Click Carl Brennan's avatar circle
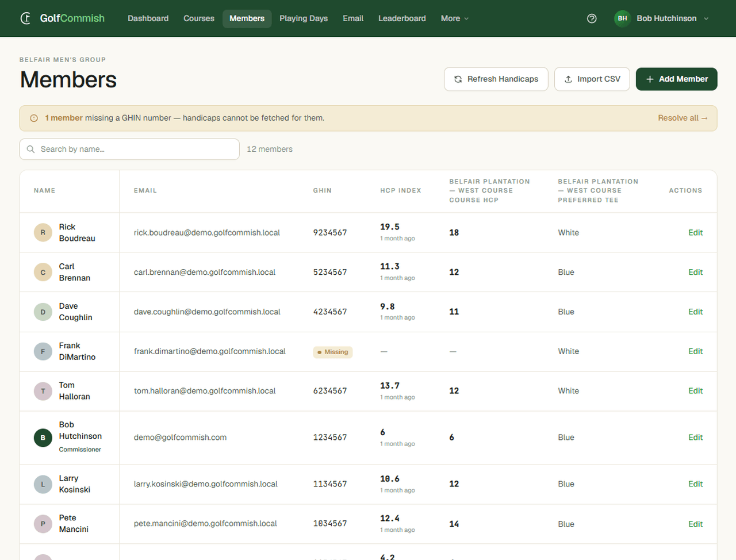 pos(43,273)
